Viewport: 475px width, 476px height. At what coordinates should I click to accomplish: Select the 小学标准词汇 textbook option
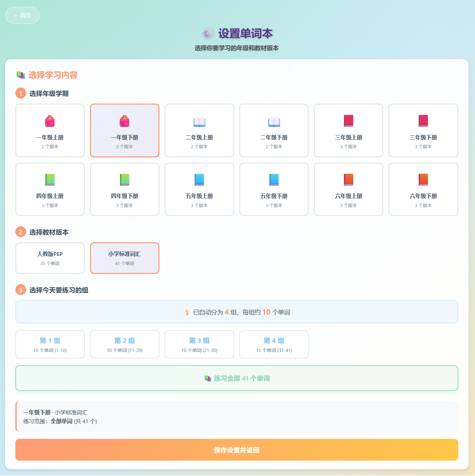coord(125,258)
